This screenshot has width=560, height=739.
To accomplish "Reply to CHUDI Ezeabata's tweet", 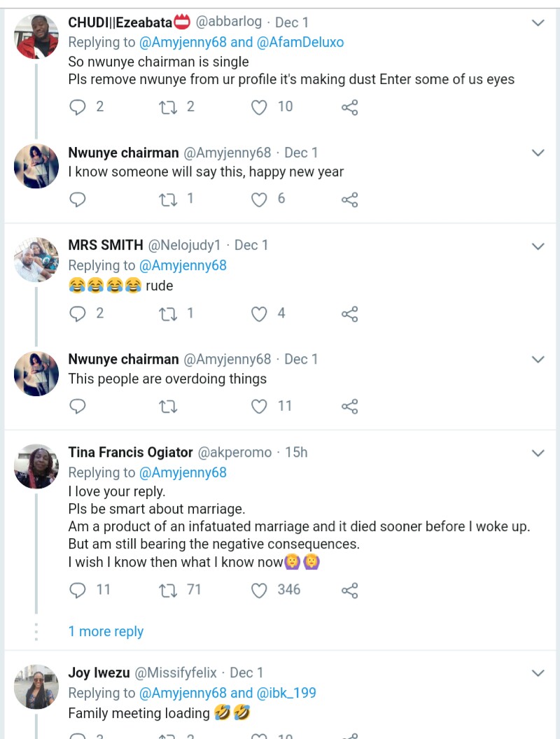I will (78, 107).
